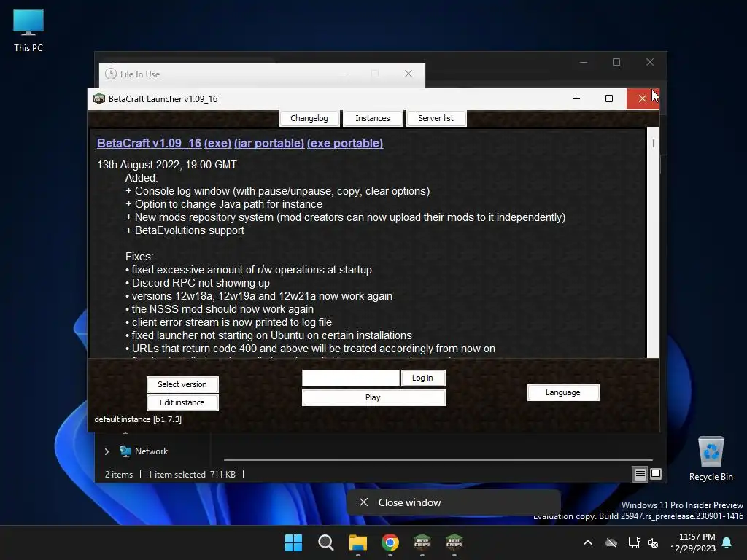Image resolution: width=747 pixels, height=560 pixels.
Task: Click the muted volume tray icon
Action: click(x=653, y=542)
